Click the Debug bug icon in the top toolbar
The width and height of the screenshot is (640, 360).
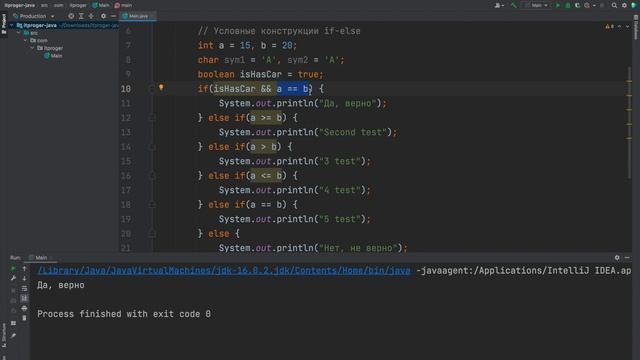coord(567,5)
